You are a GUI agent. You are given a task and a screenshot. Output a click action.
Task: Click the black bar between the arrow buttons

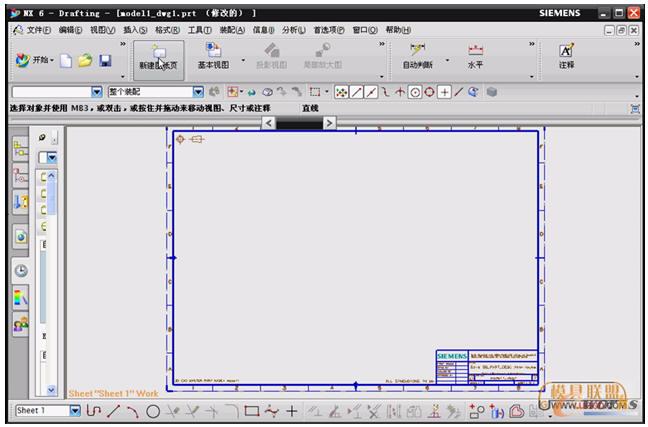point(298,122)
